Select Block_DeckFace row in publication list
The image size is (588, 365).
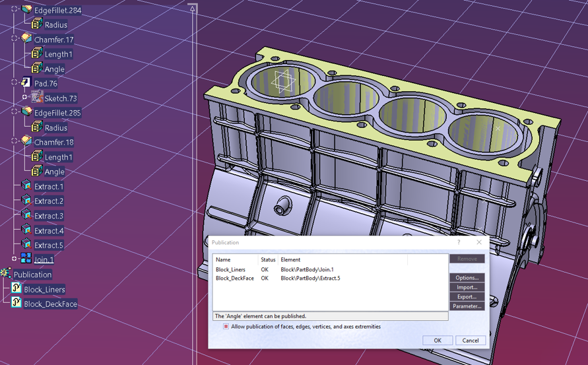tap(235, 279)
